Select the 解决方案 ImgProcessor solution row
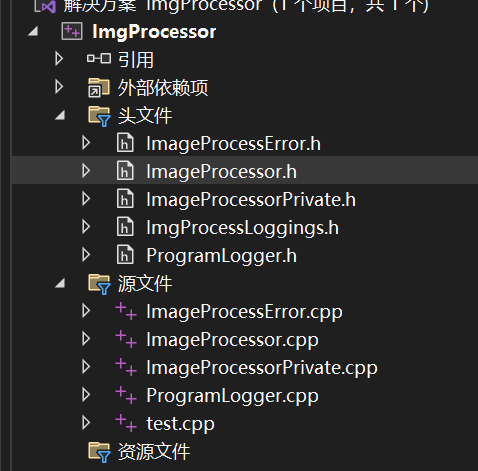 tap(245, 7)
